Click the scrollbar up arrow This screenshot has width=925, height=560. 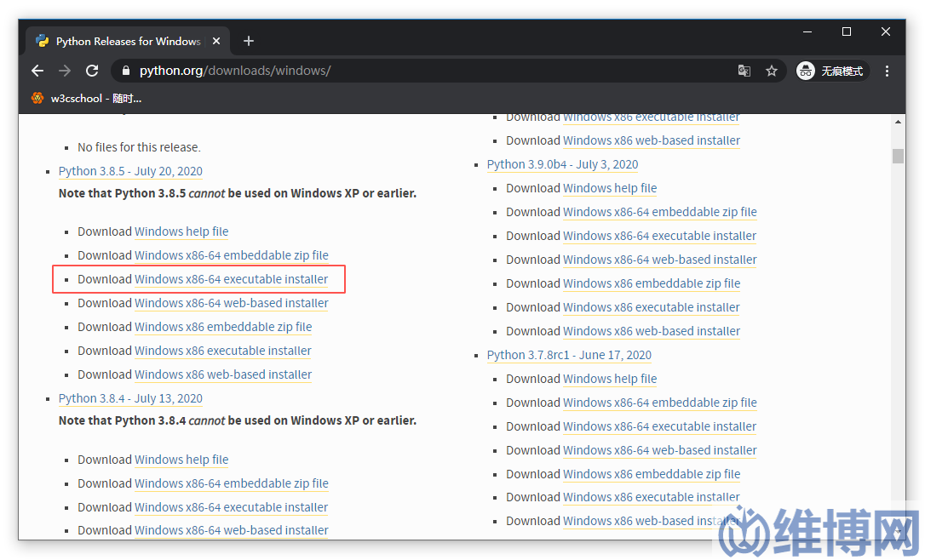click(898, 122)
